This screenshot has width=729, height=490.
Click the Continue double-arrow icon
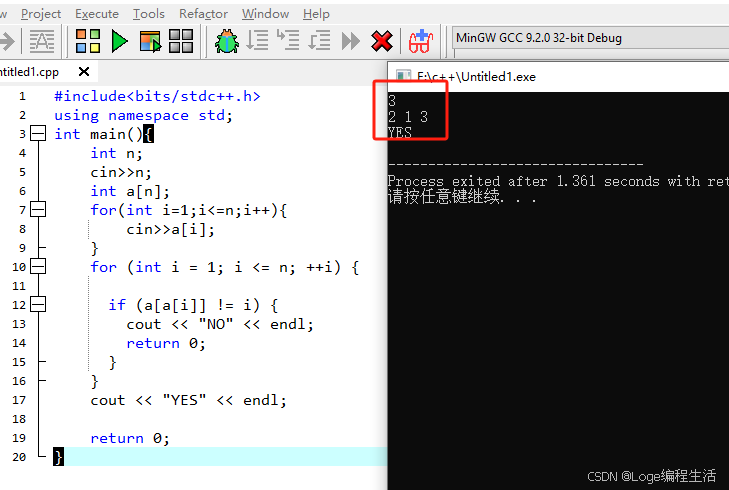(351, 41)
